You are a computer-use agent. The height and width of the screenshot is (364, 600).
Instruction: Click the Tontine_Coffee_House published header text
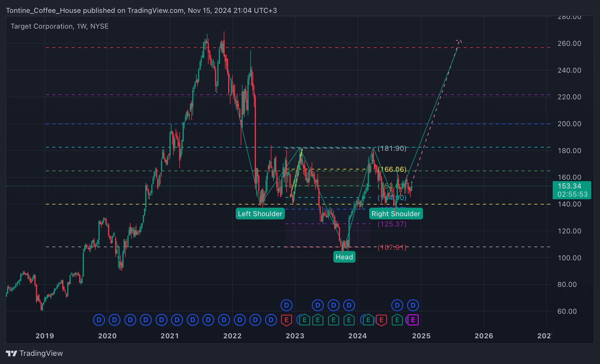pos(141,11)
